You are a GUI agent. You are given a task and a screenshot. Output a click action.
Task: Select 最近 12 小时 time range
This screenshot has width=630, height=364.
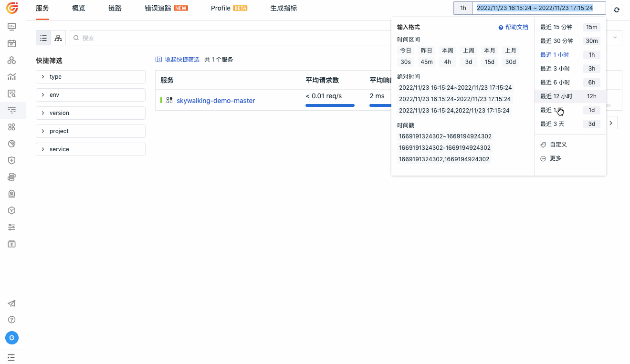(x=556, y=96)
